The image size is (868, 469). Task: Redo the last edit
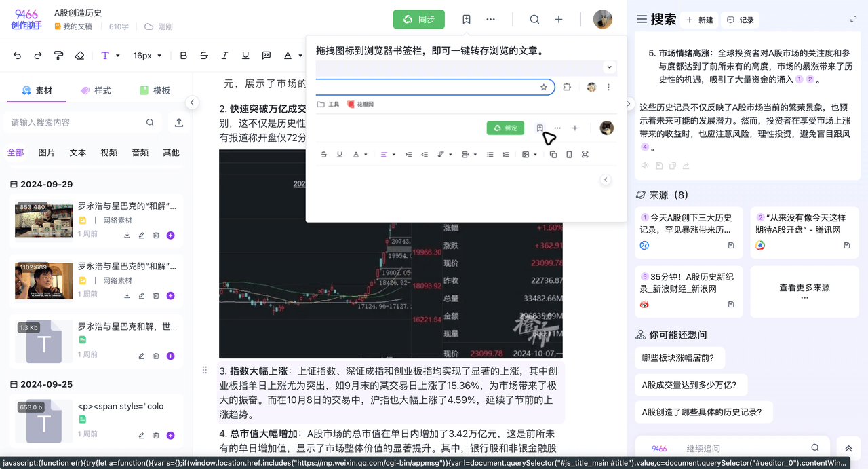(38, 56)
